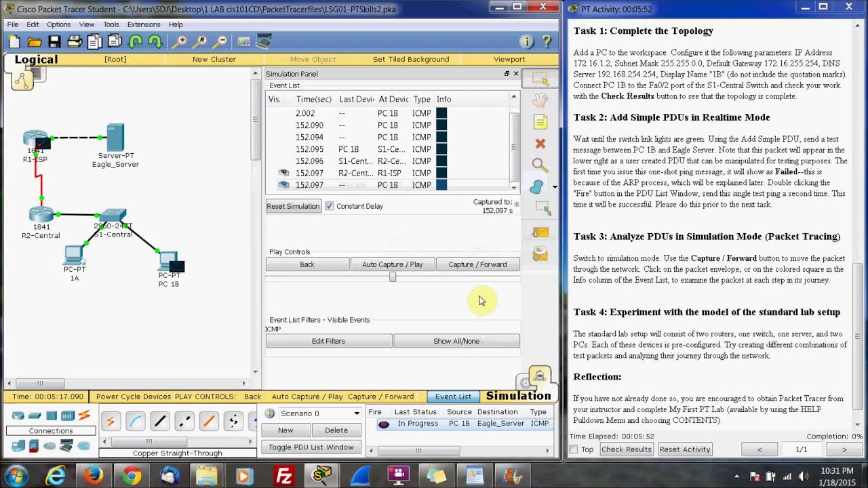This screenshot has height=488, width=868.
Task: Click the Redo green arrow icon
Action: point(155,42)
